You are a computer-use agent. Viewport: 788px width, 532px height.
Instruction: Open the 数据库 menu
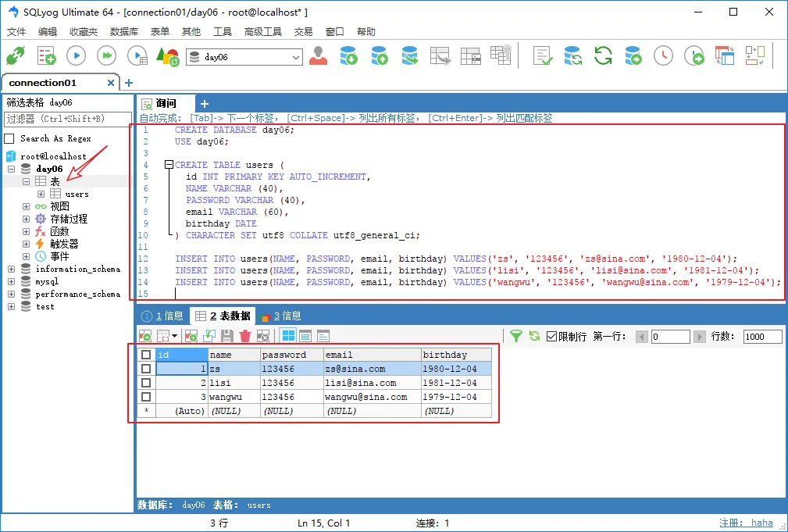[x=123, y=31]
